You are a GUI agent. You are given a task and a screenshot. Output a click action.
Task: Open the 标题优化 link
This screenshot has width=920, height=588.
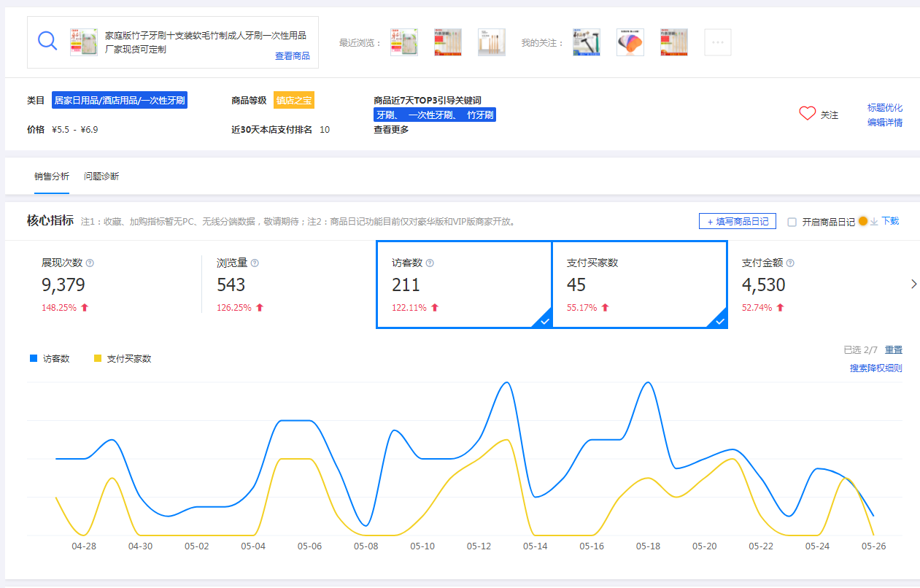click(884, 108)
